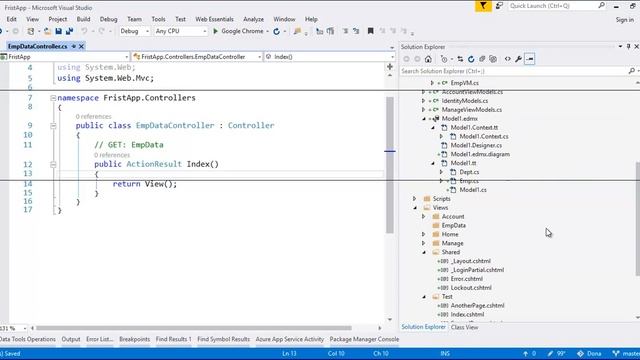This screenshot has height=360, width=640.
Task: Open the Error List tab at bottom
Action: coord(100,339)
